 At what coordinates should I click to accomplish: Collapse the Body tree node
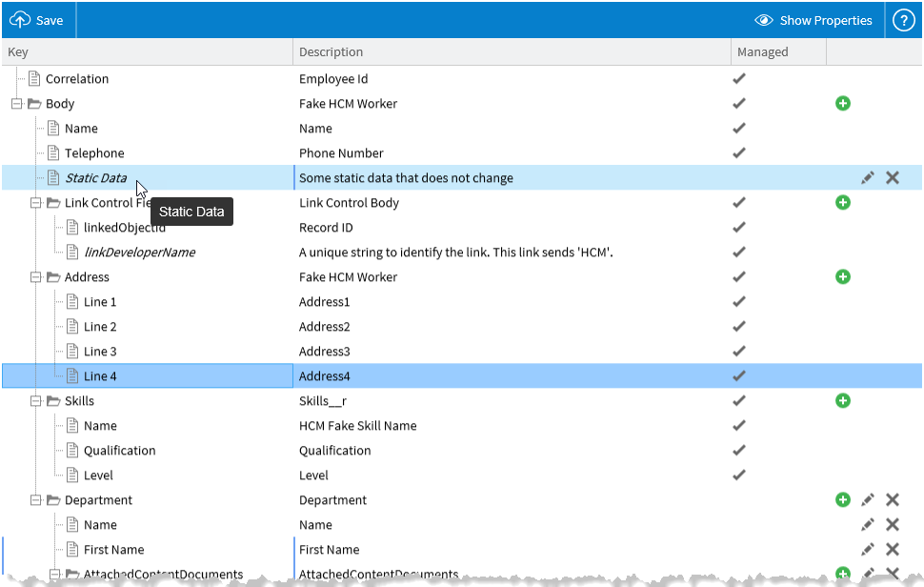(x=17, y=104)
